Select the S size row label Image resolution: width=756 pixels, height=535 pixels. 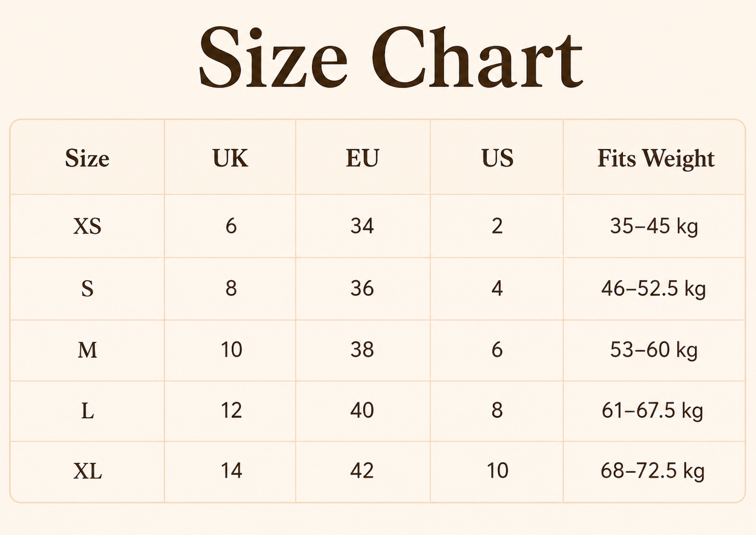click(87, 288)
